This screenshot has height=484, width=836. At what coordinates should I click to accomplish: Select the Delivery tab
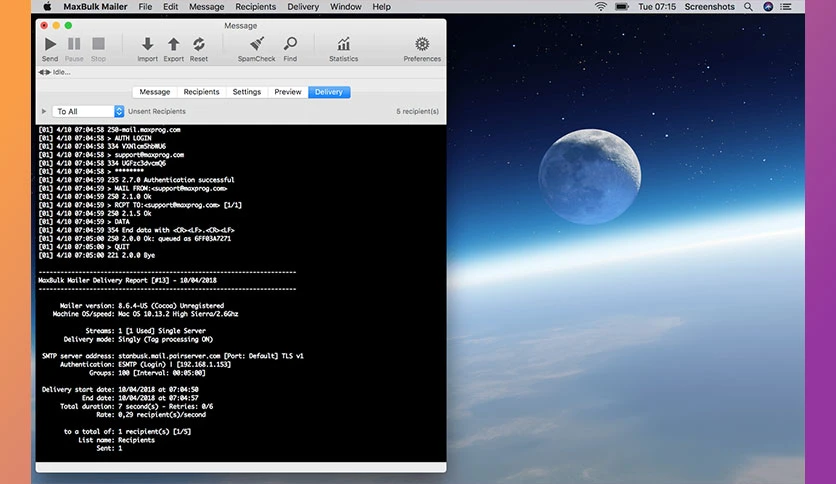pos(329,92)
